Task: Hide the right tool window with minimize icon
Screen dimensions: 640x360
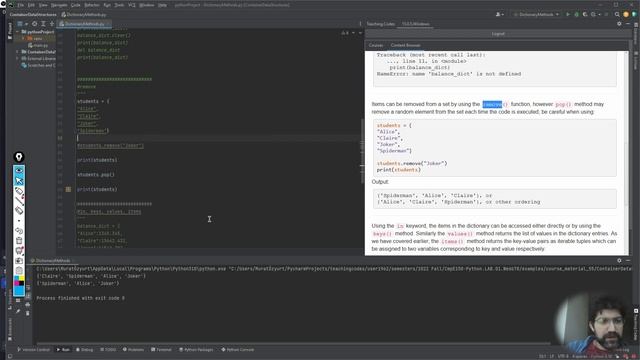Action: tap(628, 24)
